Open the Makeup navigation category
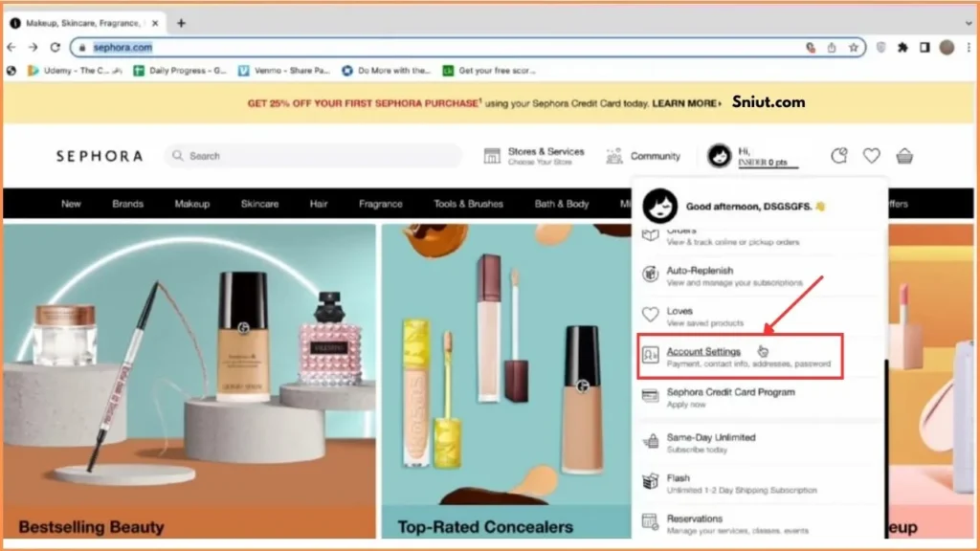The width and height of the screenshot is (980, 551). point(191,204)
